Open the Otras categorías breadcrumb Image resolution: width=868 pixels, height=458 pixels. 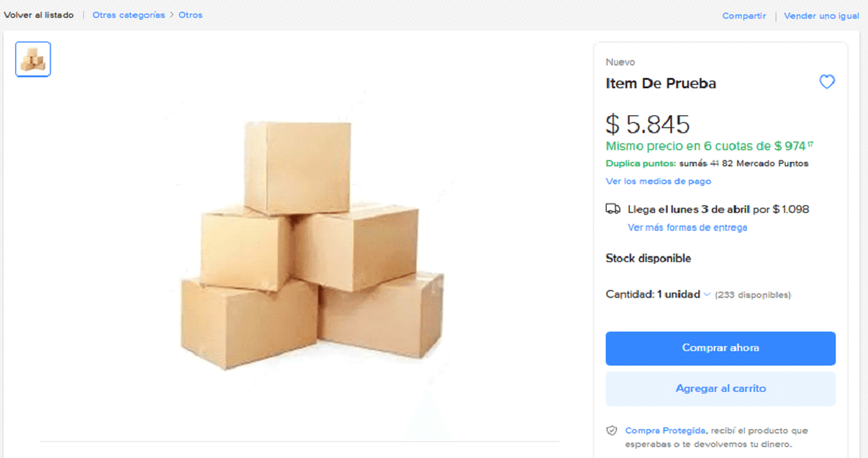click(129, 15)
